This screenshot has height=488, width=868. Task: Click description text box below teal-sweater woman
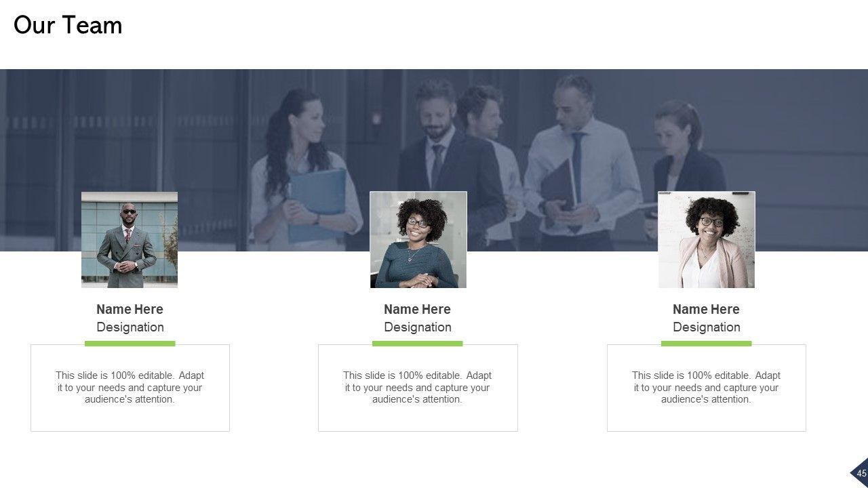pyautogui.click(x=418, y=388)
